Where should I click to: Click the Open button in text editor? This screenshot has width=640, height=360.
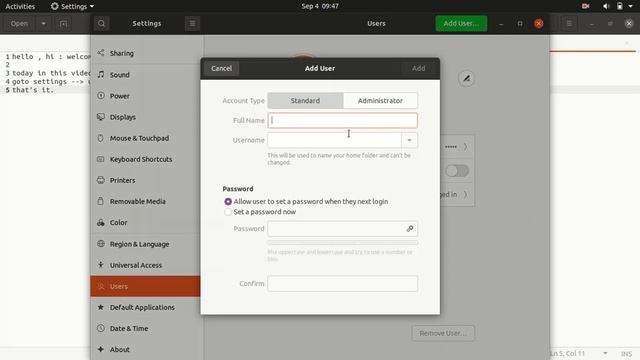tap(19, 24)
